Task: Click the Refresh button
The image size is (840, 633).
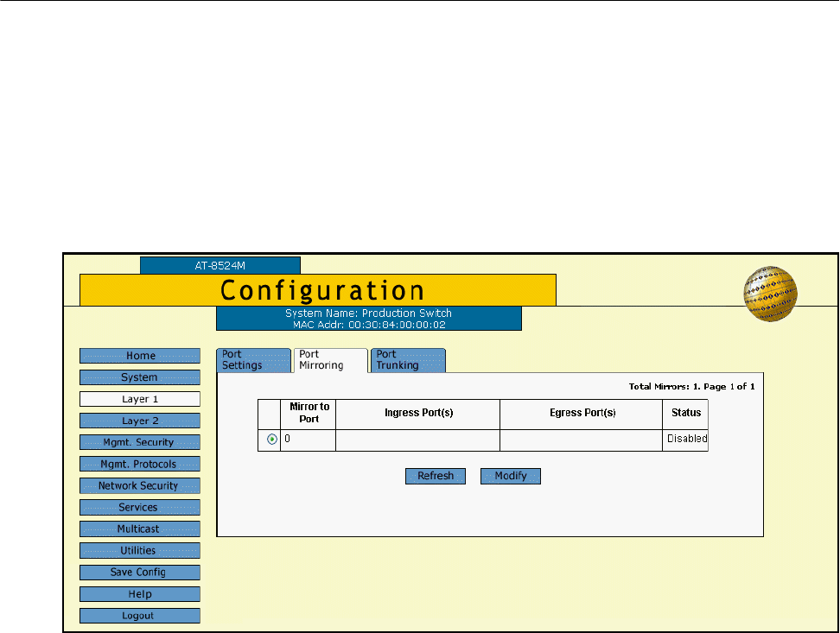Action: 436,476
